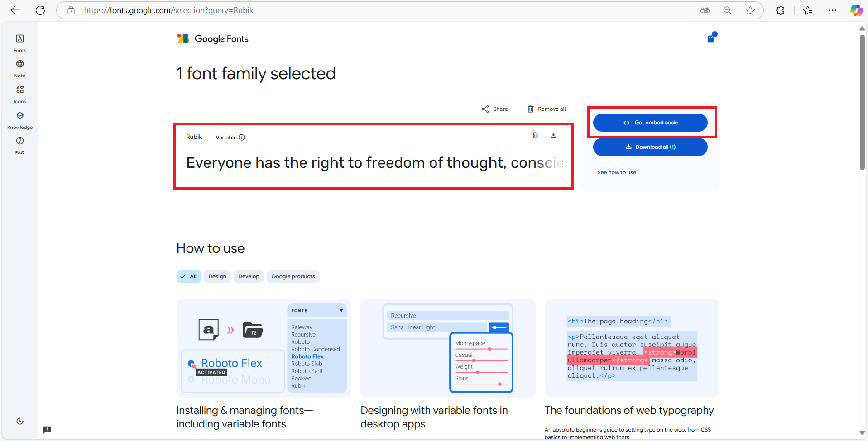Share the font selection
The height and width of the screenshot is (441, 868).
(494, 109)
